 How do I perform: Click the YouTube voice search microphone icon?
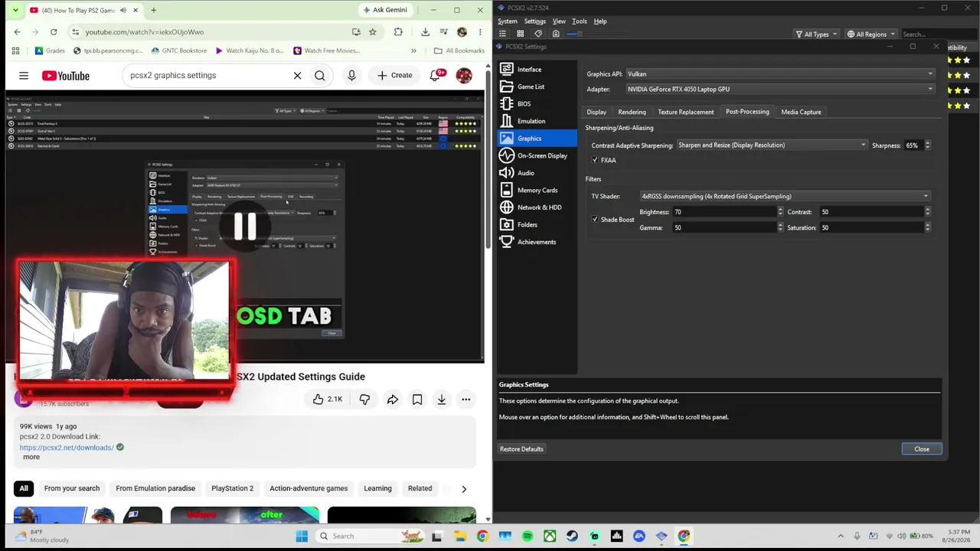(x=351, y=76)
